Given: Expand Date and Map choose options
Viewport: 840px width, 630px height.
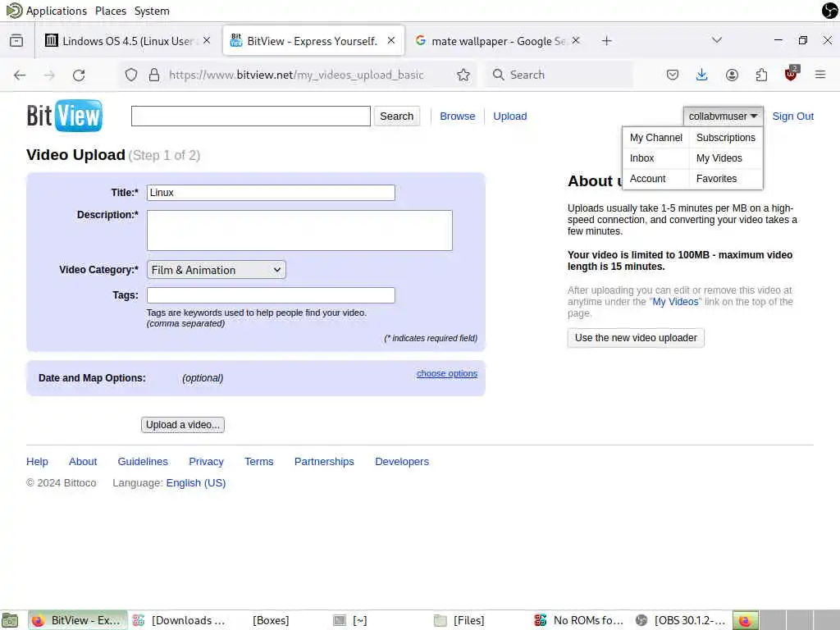Looking at the screenshot, I should (x=447, y=373).
